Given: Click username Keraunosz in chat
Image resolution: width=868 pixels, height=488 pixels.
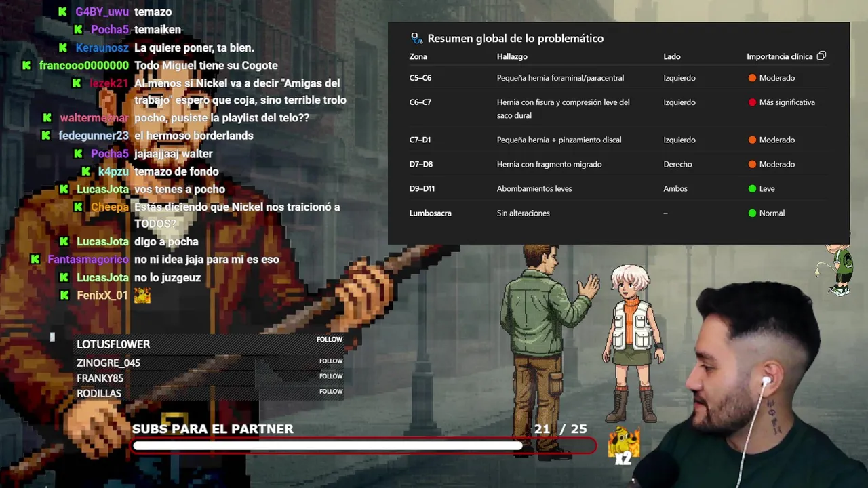Looking at the screenshot, I should 102,47.
